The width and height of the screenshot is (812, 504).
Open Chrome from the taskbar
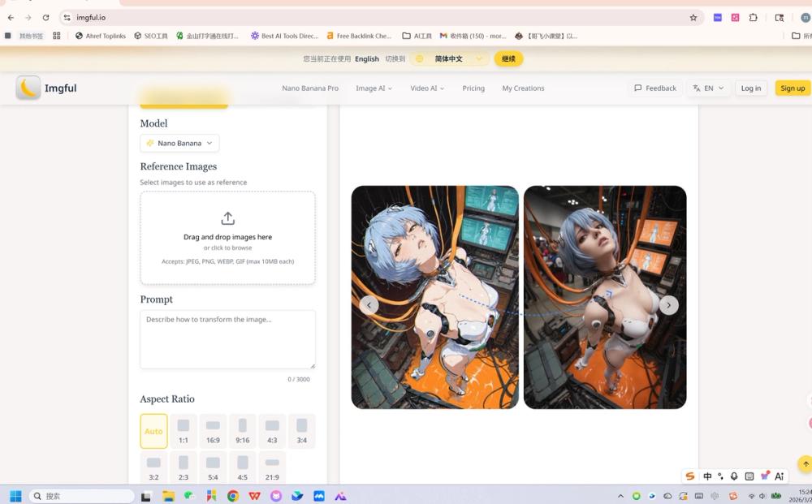point(233,496)
